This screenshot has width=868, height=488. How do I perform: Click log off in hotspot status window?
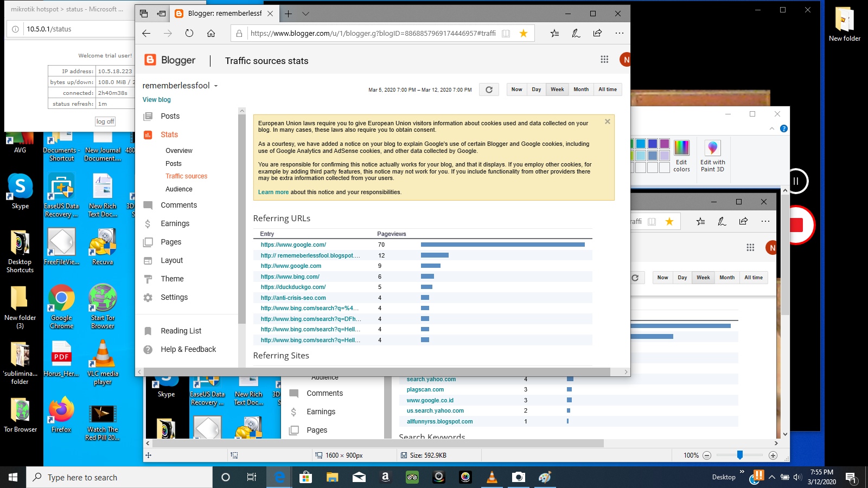105,121
